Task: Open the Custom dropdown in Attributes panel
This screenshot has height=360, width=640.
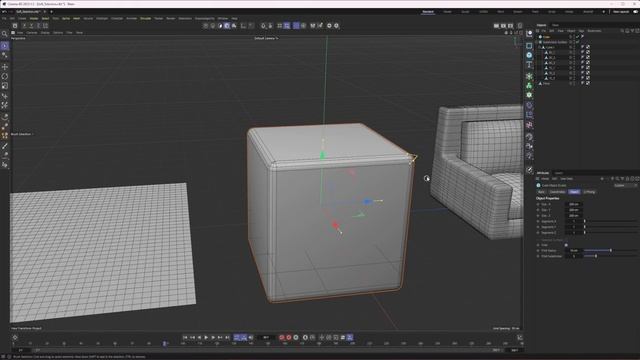Action: pos(625,185)
